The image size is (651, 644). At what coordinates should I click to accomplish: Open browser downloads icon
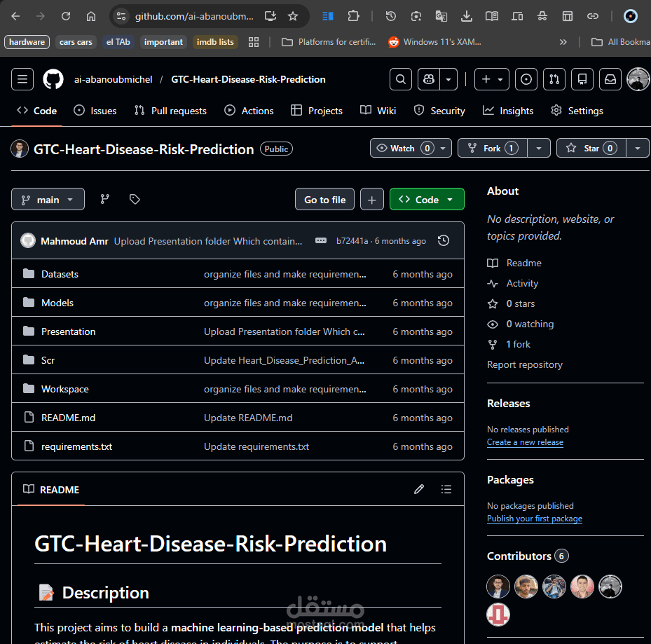pyautogui.click(x=466, y=16)
